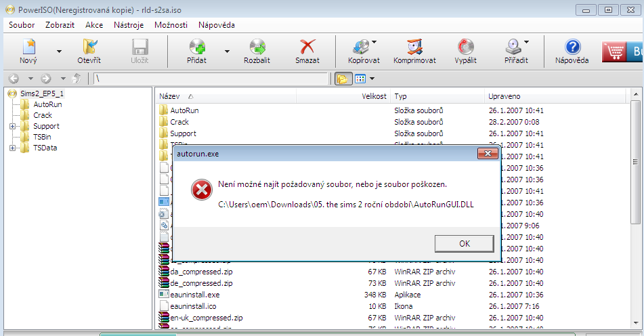The width and height of the screenshot is (644, 336).
Task: Click da_compressed.zip WinRAR archive icon
Action: [164, 272]
